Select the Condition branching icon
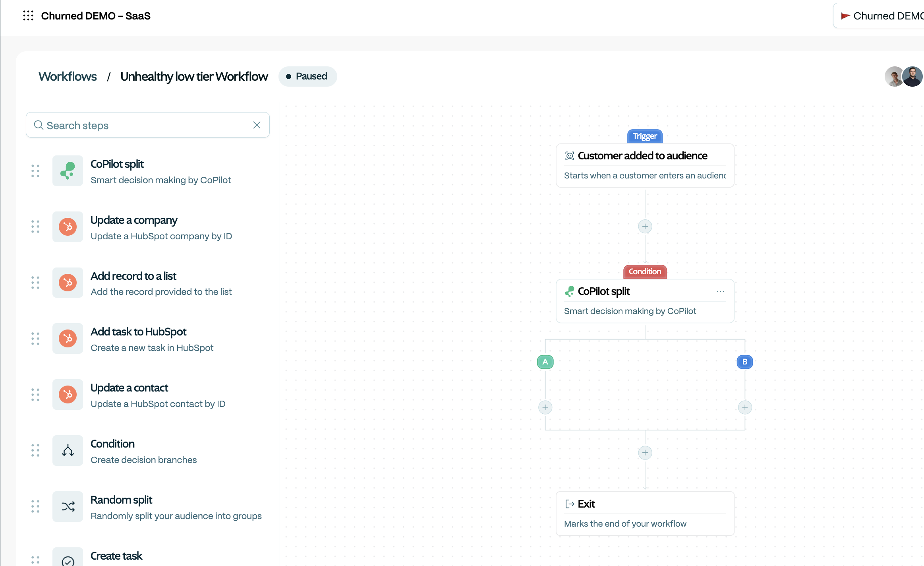 pos(68,451)
